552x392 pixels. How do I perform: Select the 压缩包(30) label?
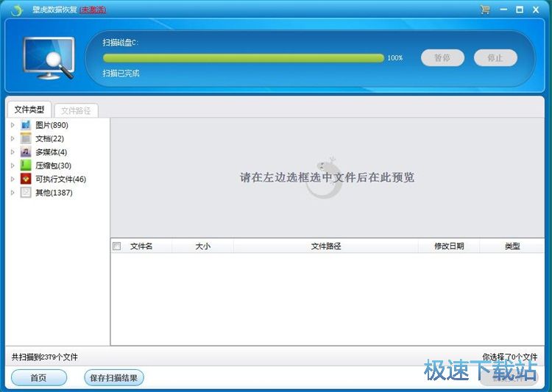point(53,165)
